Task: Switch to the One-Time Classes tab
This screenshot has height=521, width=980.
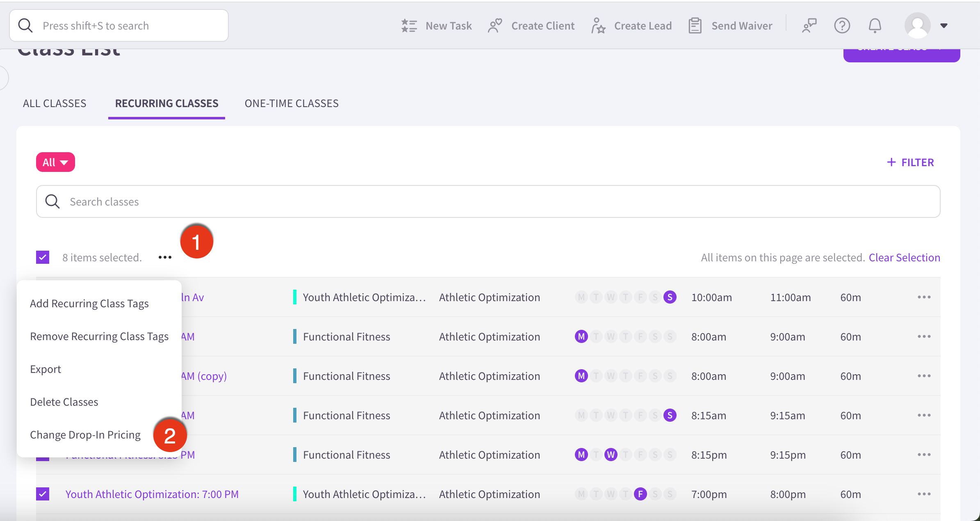Action: [292, 103]
